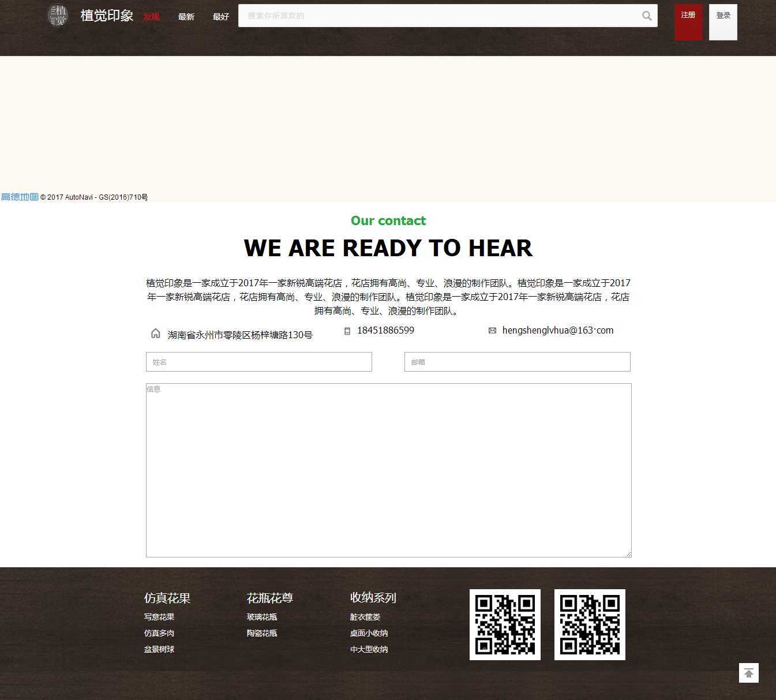Image resolution: width=776 pixels, height=700 pixels.
Task: Click the phone icon beside 18451886599
Action: (x=347, y=331)
